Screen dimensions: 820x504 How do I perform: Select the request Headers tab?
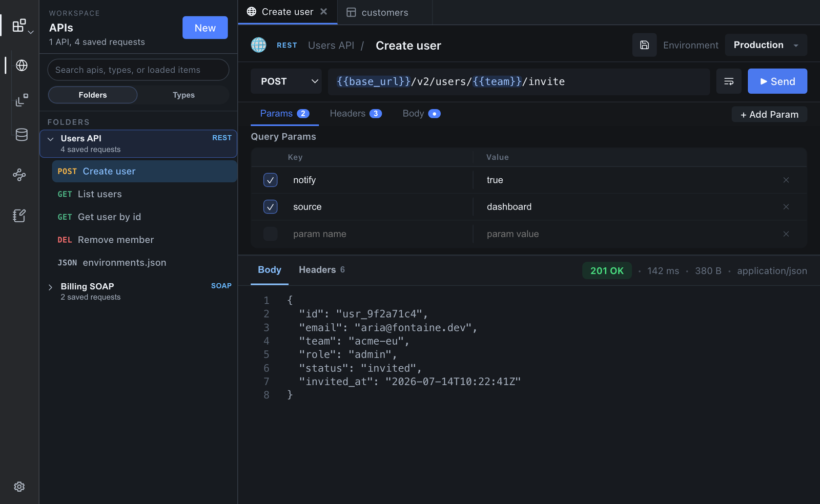(x=356, y=113)
